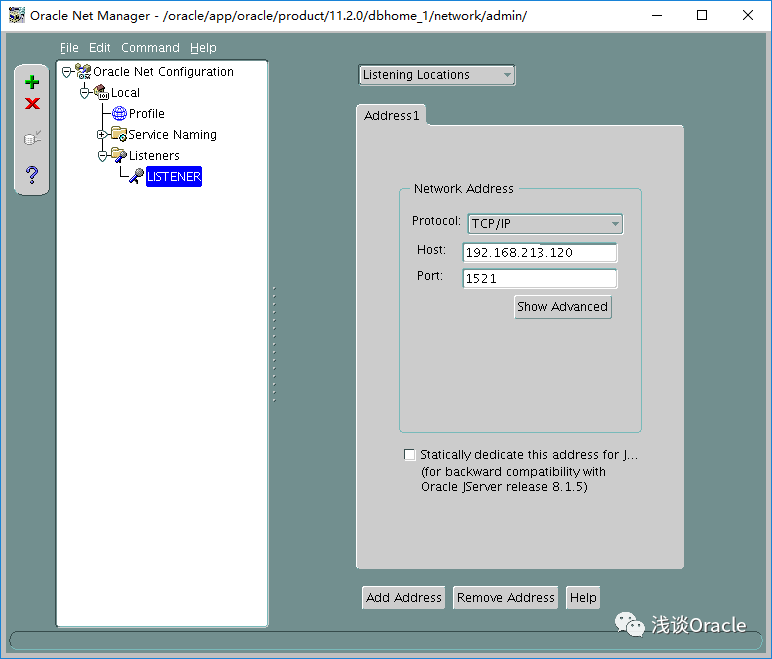
Task: Open the Command menu
Action: pyautogui.click(x=150, y=48)
